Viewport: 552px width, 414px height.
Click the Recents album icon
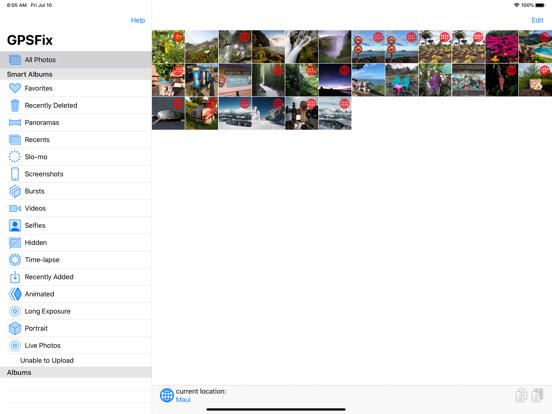click(x=15, y=140)
